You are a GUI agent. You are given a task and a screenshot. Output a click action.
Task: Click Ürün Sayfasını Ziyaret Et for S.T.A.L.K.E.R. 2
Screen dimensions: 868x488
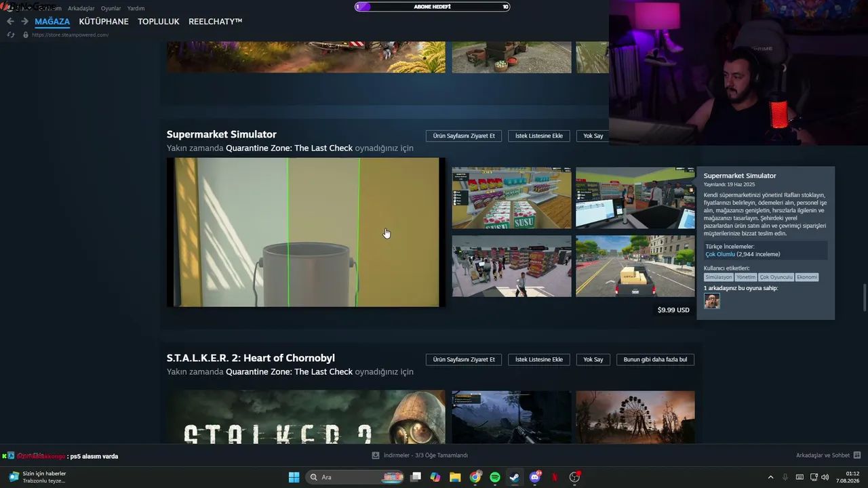(464, 359)
